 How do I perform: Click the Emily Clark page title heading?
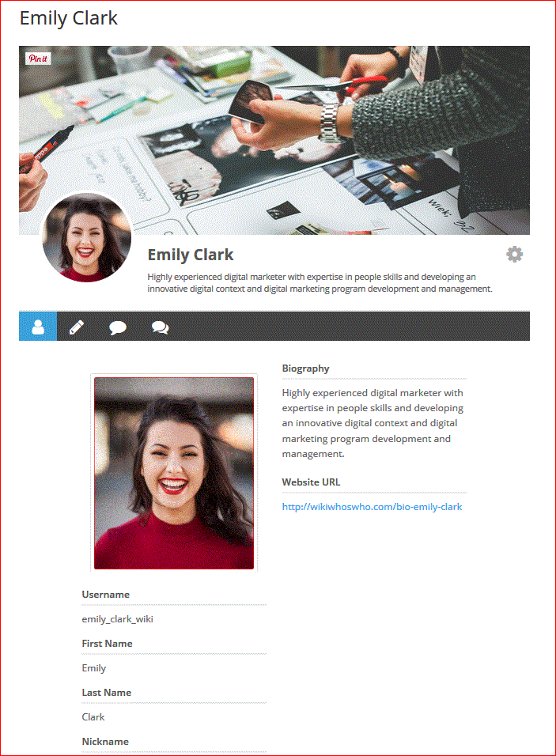69,18
